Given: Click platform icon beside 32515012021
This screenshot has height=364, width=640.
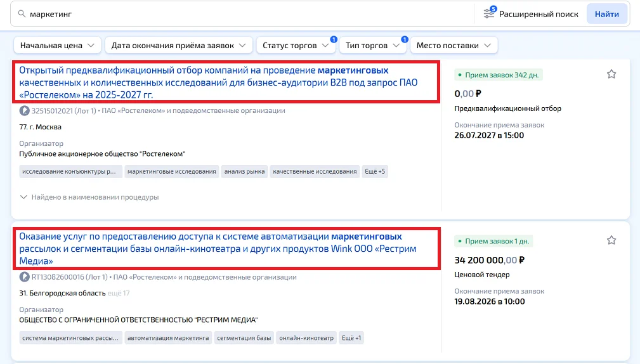Looking at the screenshot, I should coord(25,110).
